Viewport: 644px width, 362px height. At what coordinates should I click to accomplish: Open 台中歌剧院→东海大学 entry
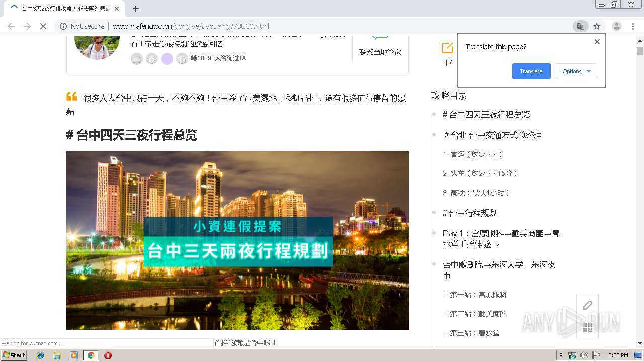[x=499, y=270]
